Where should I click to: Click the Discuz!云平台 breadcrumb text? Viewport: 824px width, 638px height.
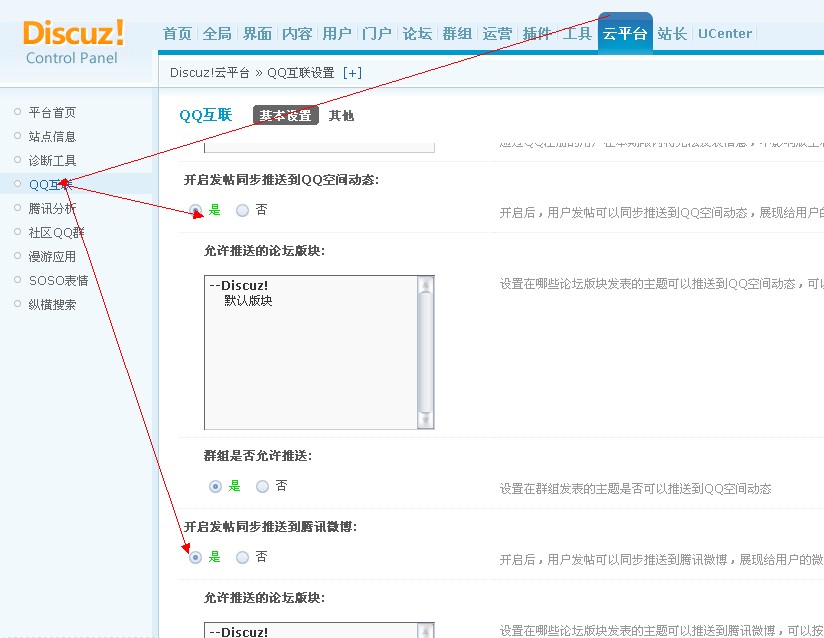pos(210,73)
